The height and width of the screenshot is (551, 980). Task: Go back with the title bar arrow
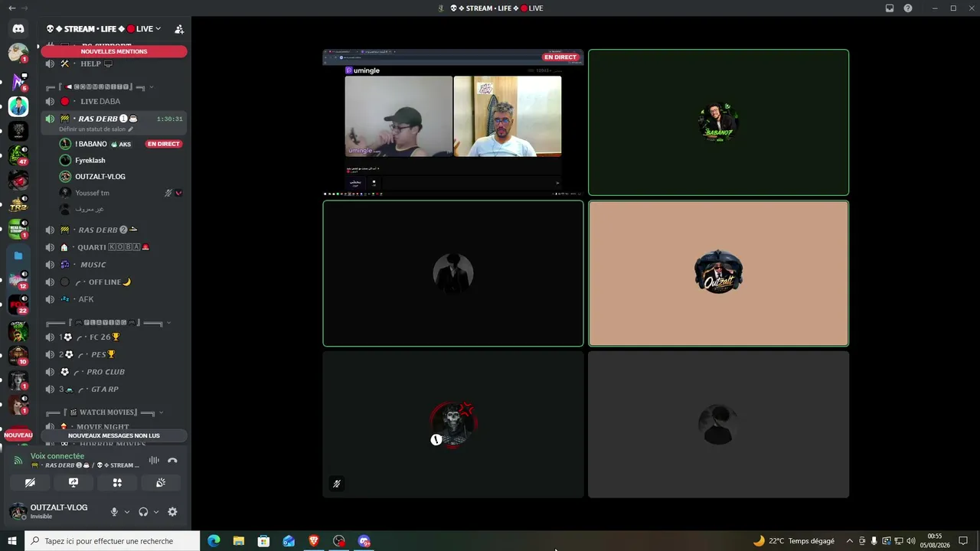pos(11,8)
